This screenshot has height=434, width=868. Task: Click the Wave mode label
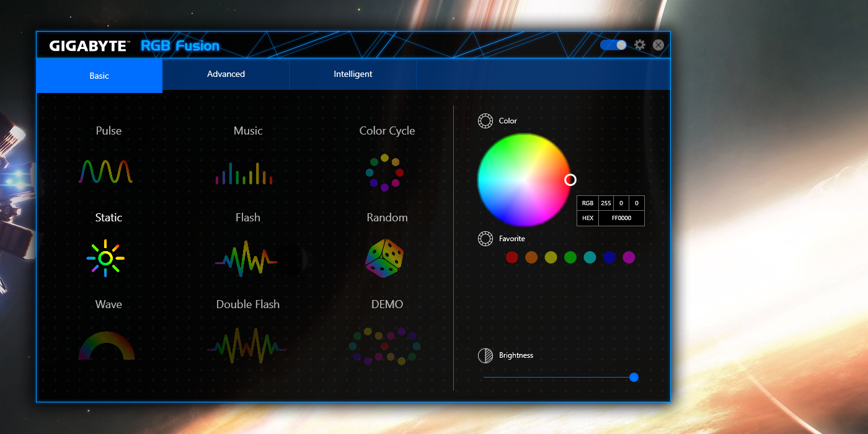coord(108,304)
